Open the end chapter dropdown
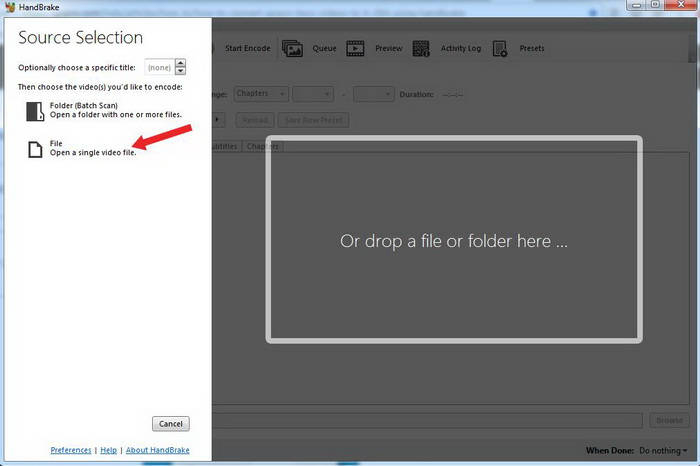700x466 pixels. coord(374,94)
